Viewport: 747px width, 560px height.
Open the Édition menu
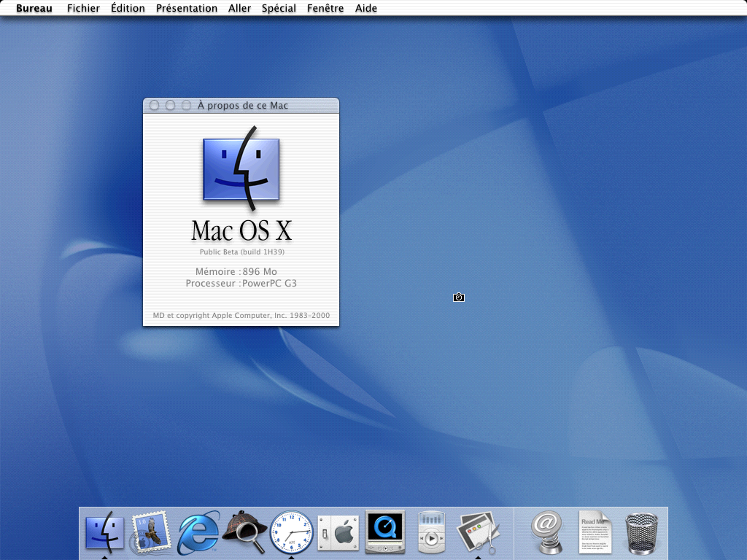point(128,8)
